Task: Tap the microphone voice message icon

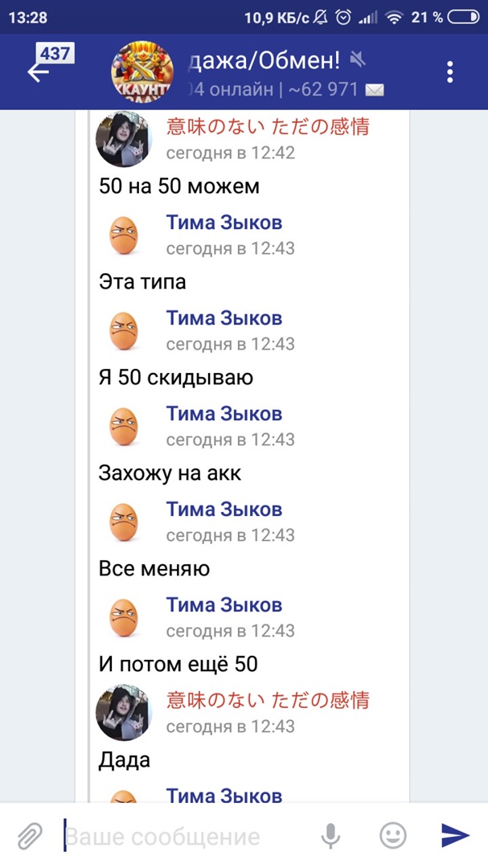Action: coord(330,836)
